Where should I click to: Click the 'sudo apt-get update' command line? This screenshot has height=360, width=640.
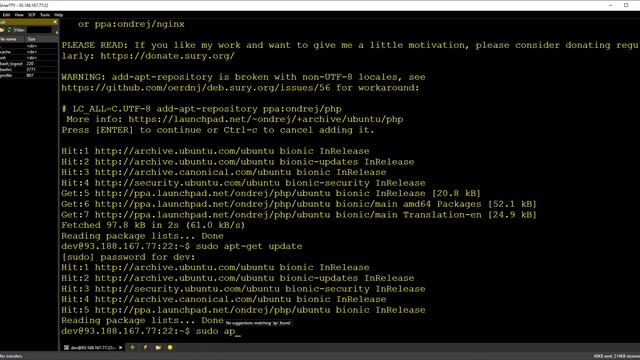[x=182, y=247]
